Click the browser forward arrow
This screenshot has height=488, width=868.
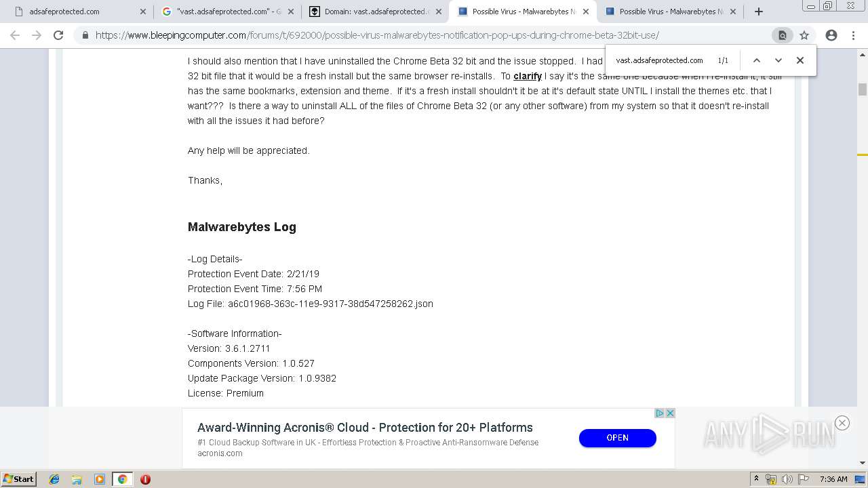click(x=37, y=35)
